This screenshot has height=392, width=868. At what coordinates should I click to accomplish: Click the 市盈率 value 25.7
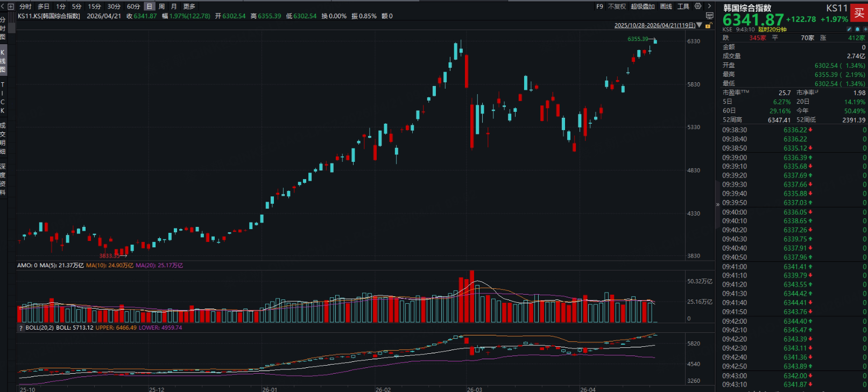point(785,93)
